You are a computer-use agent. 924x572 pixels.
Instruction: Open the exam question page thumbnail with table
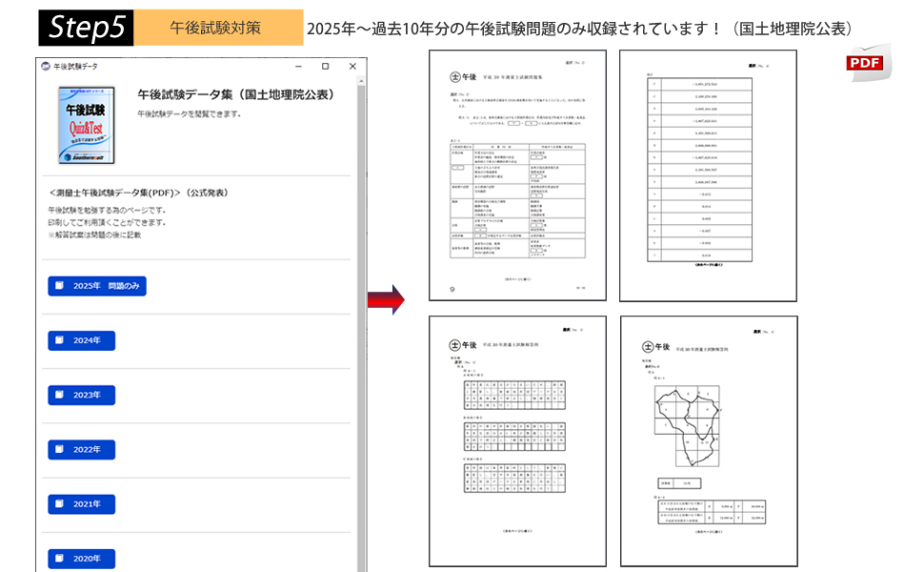517,175
